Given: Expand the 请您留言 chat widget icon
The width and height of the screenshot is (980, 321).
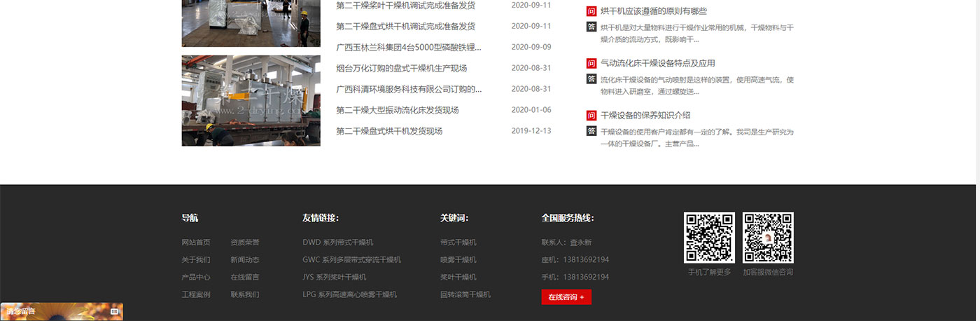Looking at the screenshot, I should click(x=114, y=310).
